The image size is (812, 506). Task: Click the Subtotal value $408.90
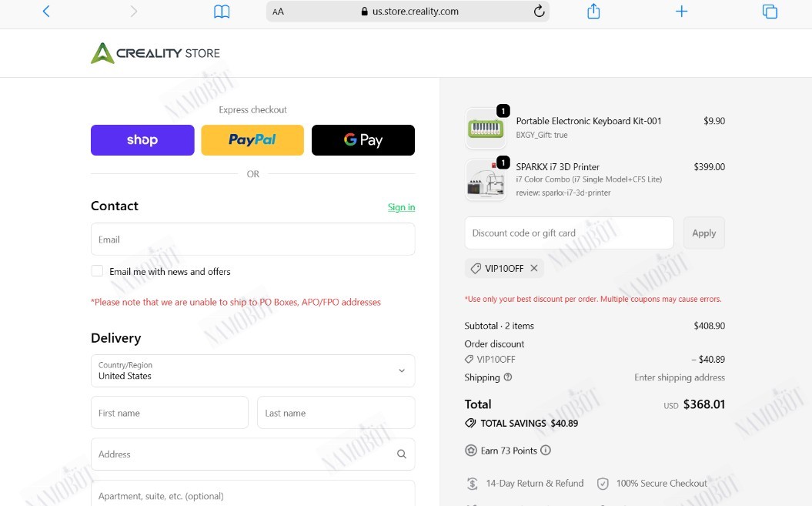[709, 326]
